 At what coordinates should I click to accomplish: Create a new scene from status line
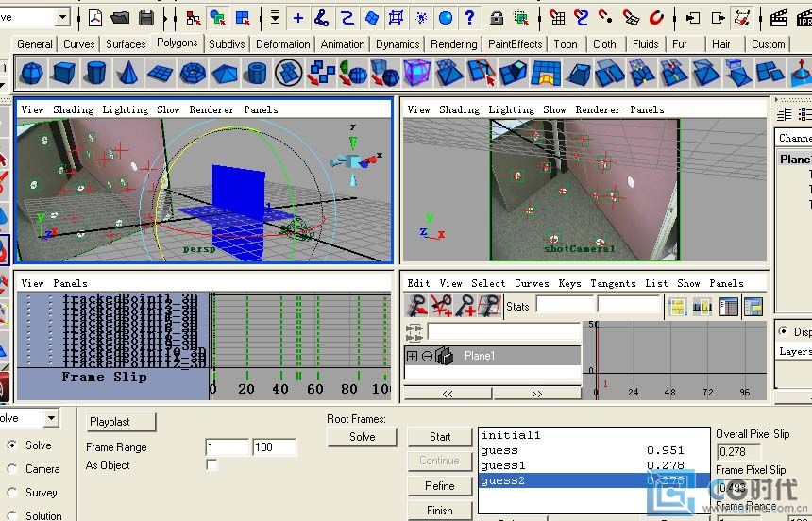[95, 18]
